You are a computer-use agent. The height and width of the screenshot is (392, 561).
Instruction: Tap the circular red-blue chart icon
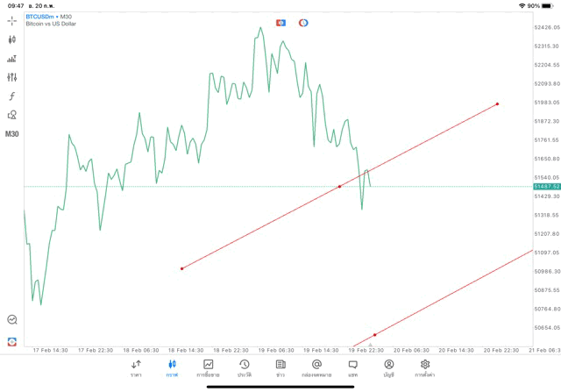click(303, 23)
